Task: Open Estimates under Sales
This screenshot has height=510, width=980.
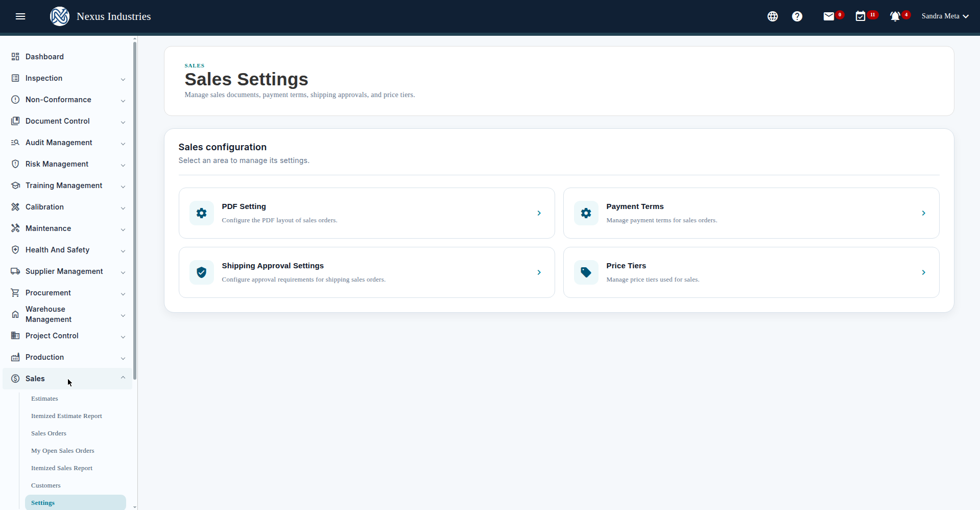Action: pyautogui.click(x=44, y=399)
